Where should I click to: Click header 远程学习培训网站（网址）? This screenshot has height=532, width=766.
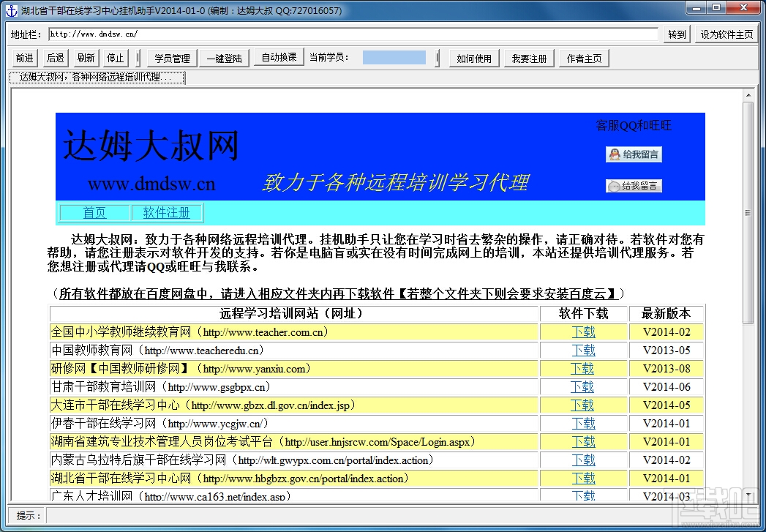click(294, 314)
